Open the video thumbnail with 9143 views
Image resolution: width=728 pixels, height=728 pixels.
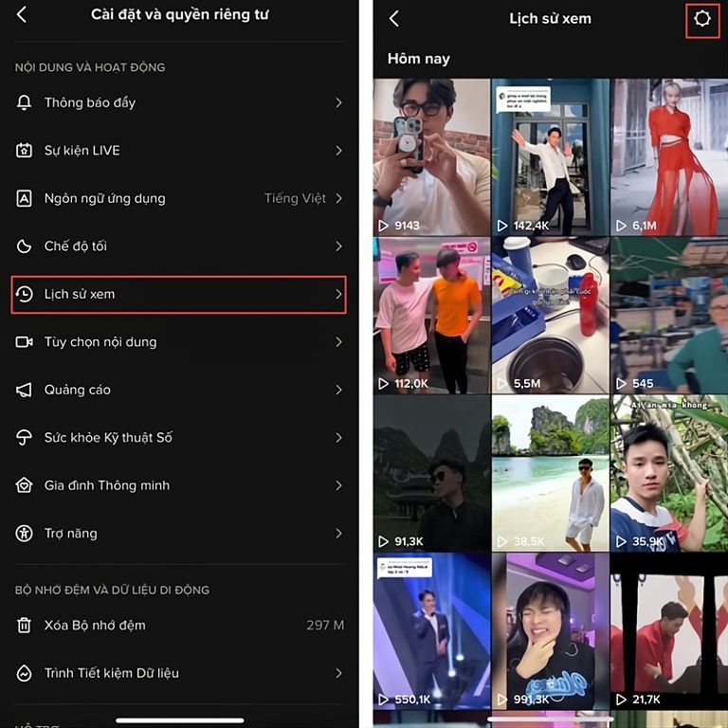point(431,156)
